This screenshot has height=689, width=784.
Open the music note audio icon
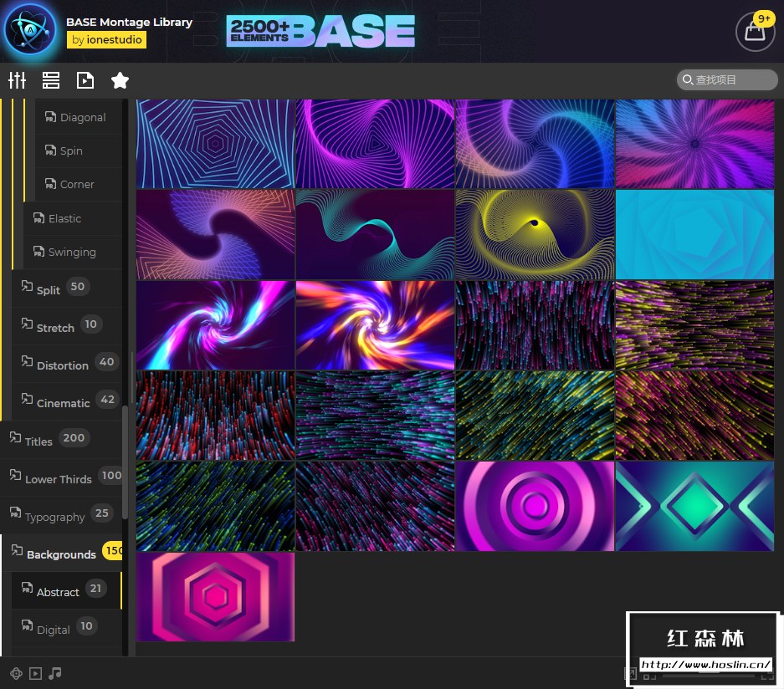[55, 673]
